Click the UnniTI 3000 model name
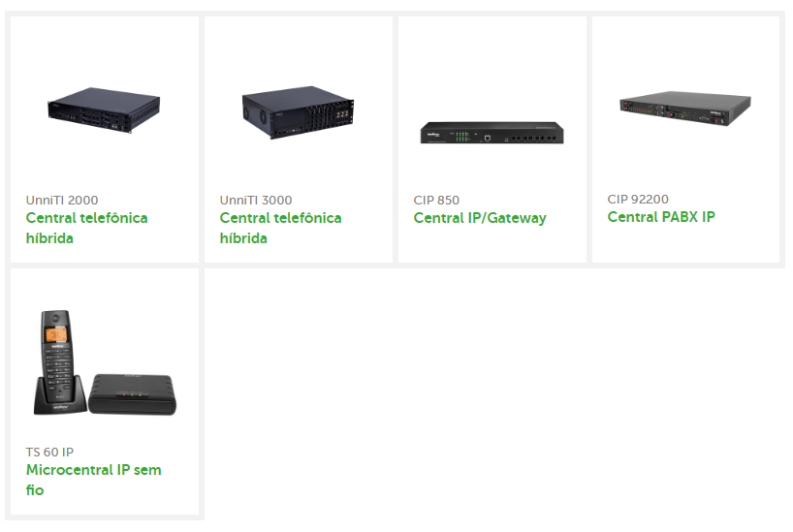793x532 pixels. click(255, 201)
